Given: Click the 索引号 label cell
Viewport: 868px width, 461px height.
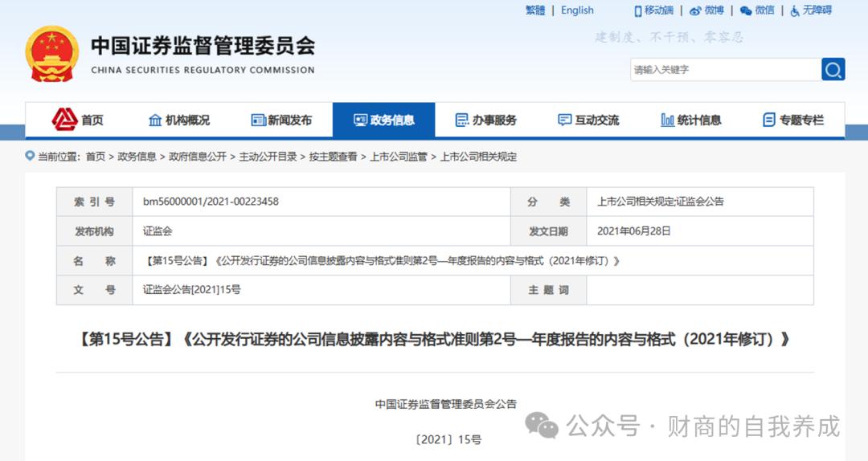Looking at the screenshot, I should [95, 202].
